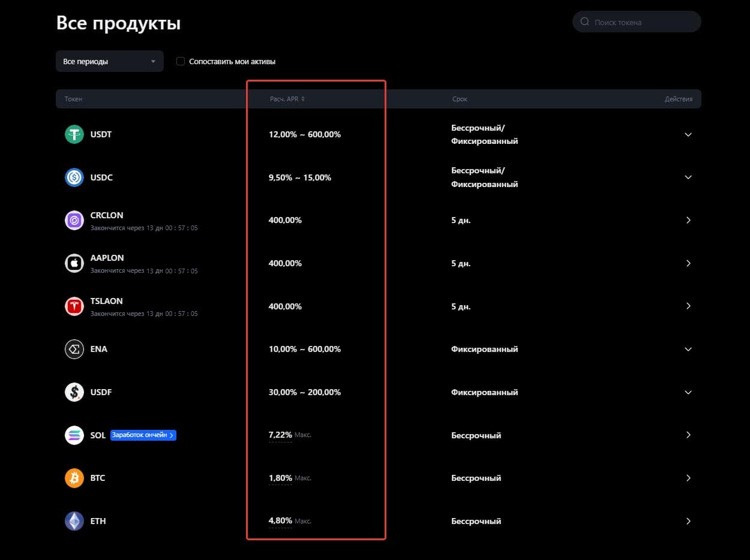Viewport: 750px width, 560px height.
Task: Click the Срок column header
Action: (x=460, y=99)
